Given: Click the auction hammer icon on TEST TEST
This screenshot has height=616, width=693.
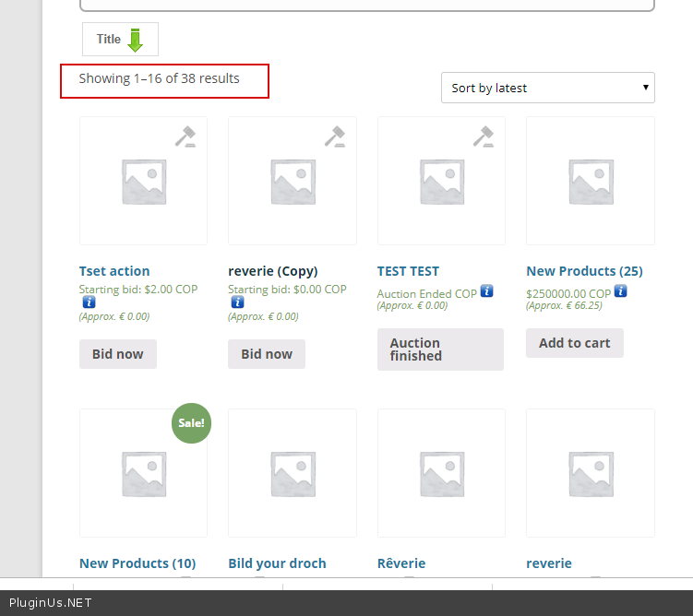Looking at the screenshot, I should 484,136.
